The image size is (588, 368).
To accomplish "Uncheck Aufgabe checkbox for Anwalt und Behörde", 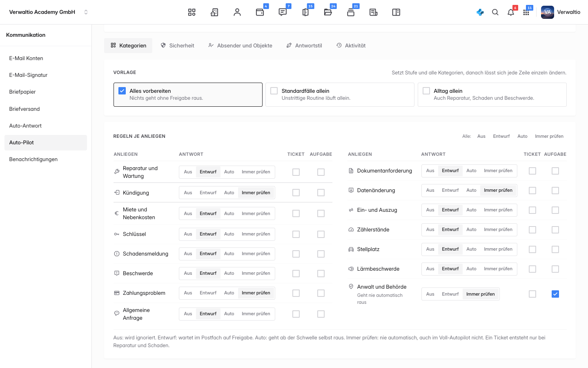I will click(555, 294).
